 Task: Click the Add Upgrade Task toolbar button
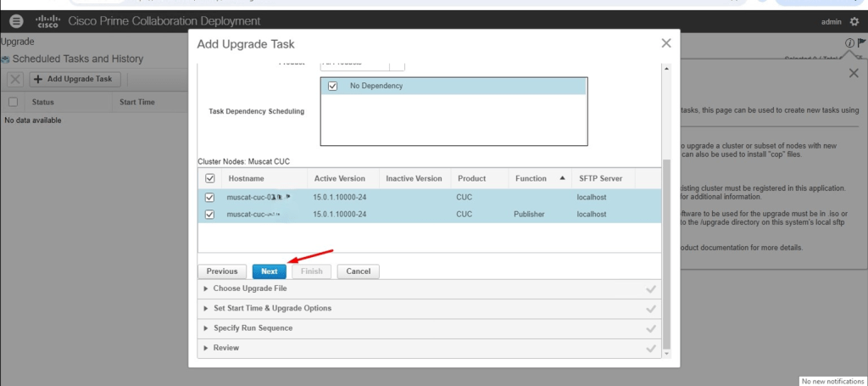tap(75, 79)
